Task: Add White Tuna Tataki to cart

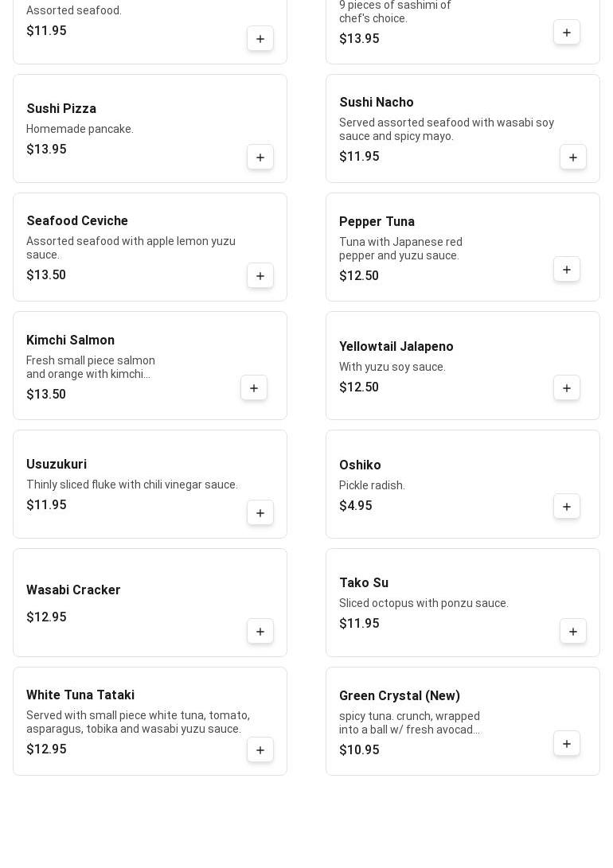Action: coord(260,750)
